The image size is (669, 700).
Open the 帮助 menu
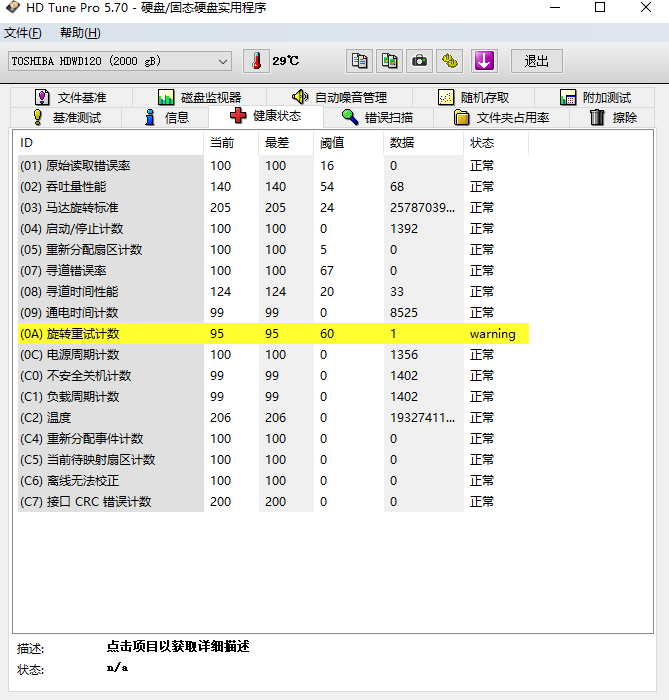click(x=80, y=33)
